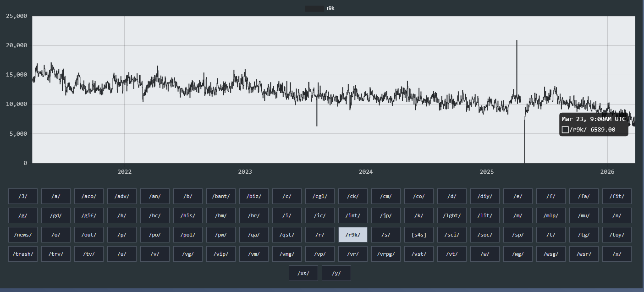Select the /vip/ board button

221,254
